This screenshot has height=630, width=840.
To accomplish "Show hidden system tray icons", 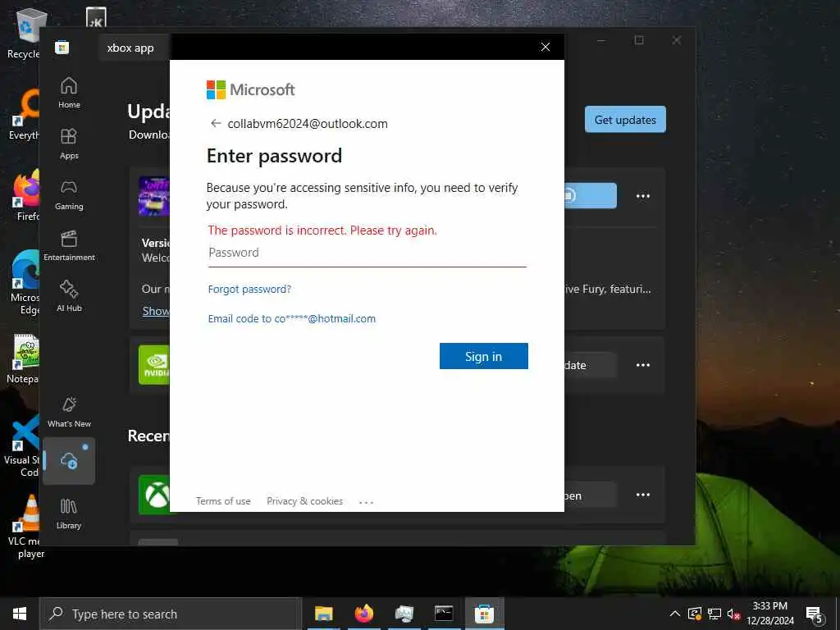I will 675,614.
